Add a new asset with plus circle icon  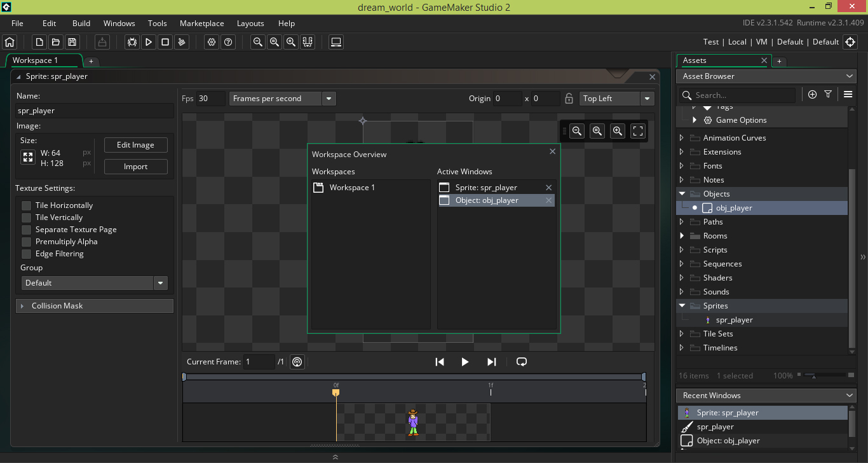pyautogui.click(x=812, y=94)
